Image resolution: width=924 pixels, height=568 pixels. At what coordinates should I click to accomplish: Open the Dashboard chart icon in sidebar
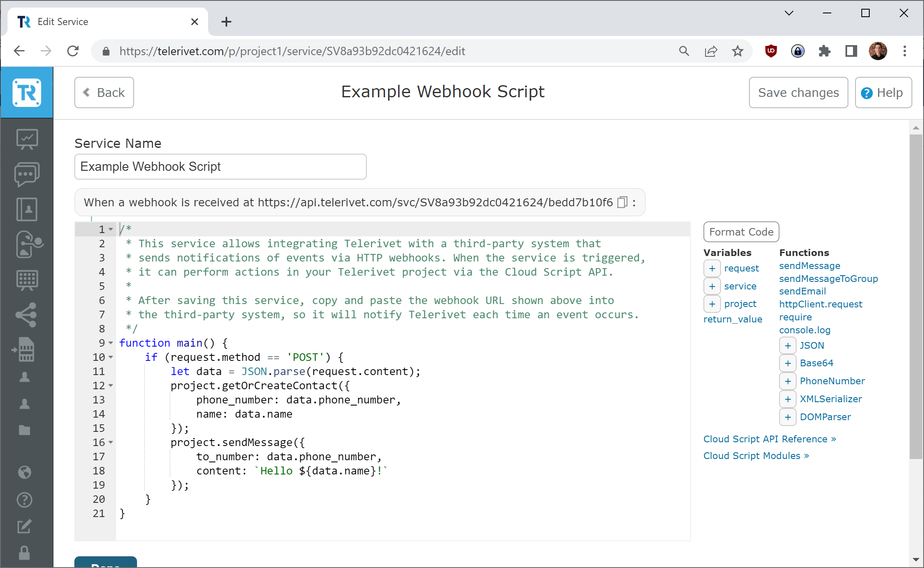[27, 139]
